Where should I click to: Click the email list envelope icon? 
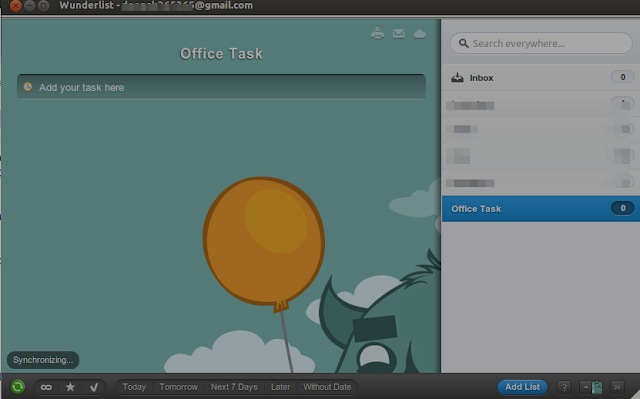pos(398,33)
